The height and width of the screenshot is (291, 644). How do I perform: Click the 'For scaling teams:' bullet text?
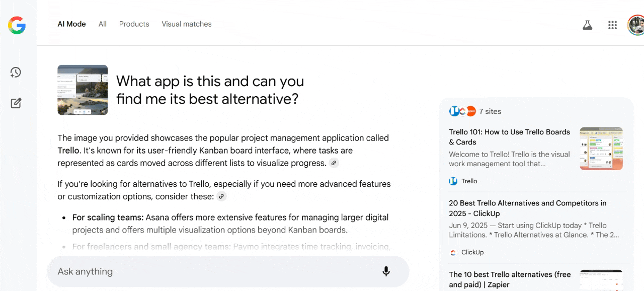click(108, 217)
